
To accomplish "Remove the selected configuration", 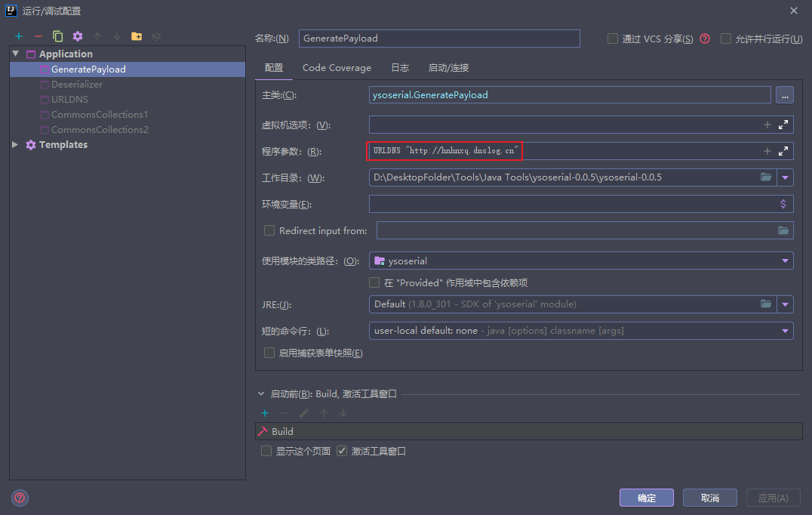I will [37, 35].
